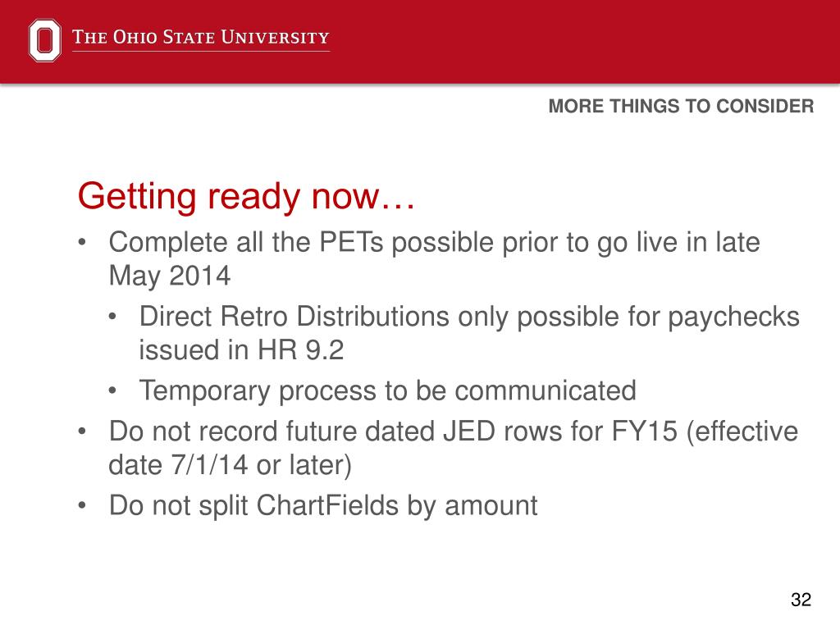
Task: Click the Complete all the PETs bullet
Action: click(x=435, y=258)
